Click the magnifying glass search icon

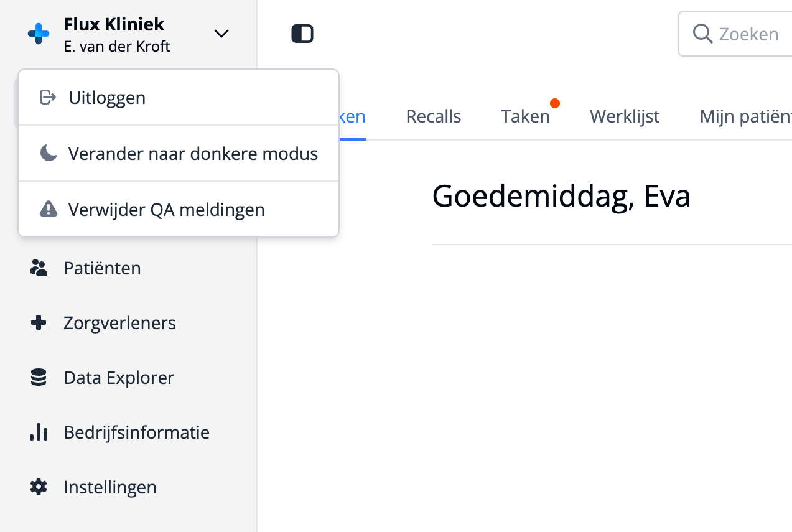point(702,34)
